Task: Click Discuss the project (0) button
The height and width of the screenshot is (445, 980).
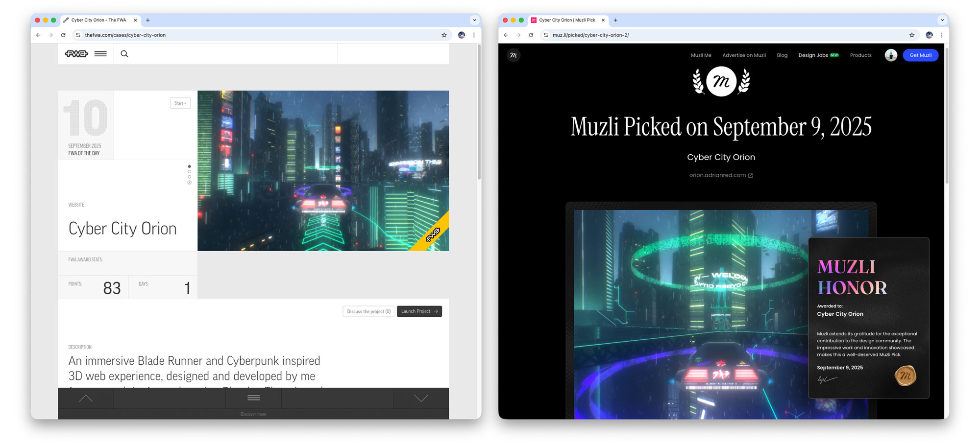Action: point(369,311)
